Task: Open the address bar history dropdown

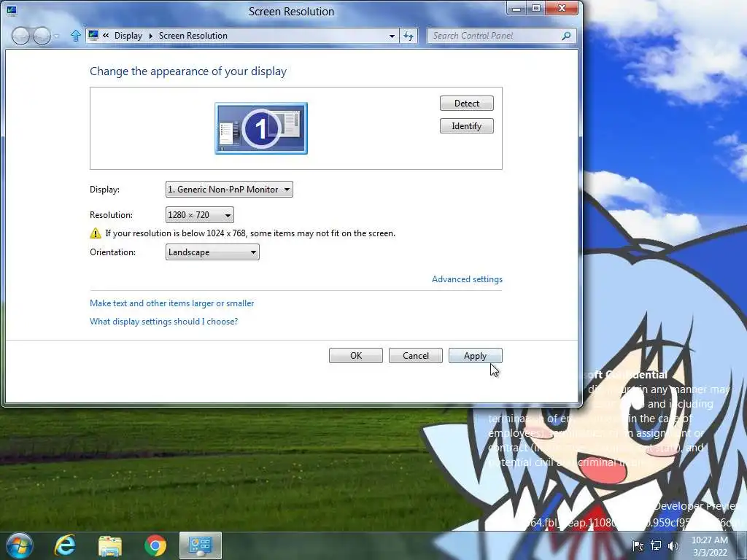Action: point(392,36)
